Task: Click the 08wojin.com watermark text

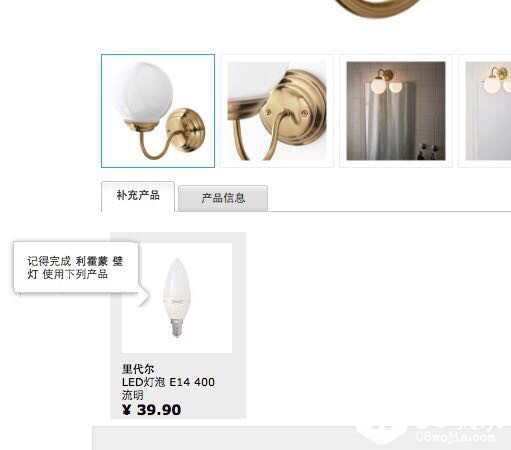Action: coord(456,436)
